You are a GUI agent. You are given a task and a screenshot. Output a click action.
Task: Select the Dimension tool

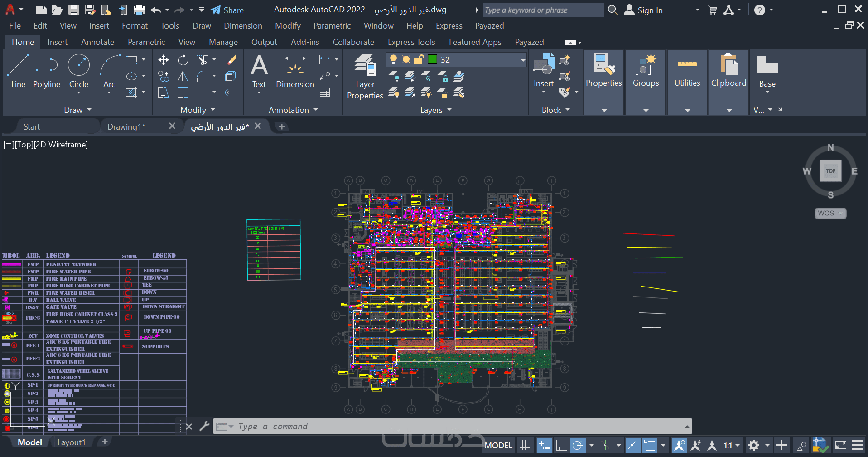click(x=295, y=72)
